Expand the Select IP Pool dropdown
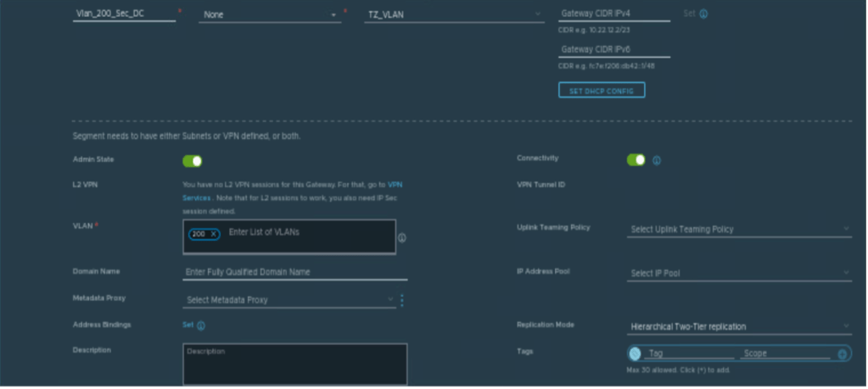Viewport: 868px width, 389px height. [x=738, y=274]
